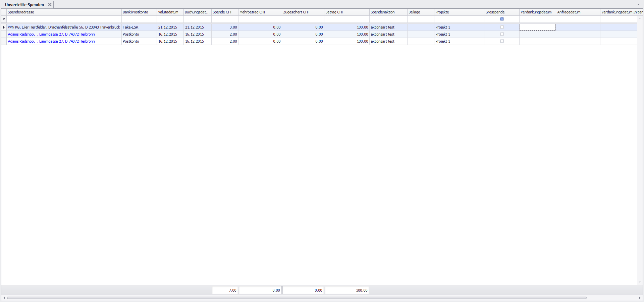Check Grosspende for the VVN KG row
644x302 pixels.
(x=502, y=27)
